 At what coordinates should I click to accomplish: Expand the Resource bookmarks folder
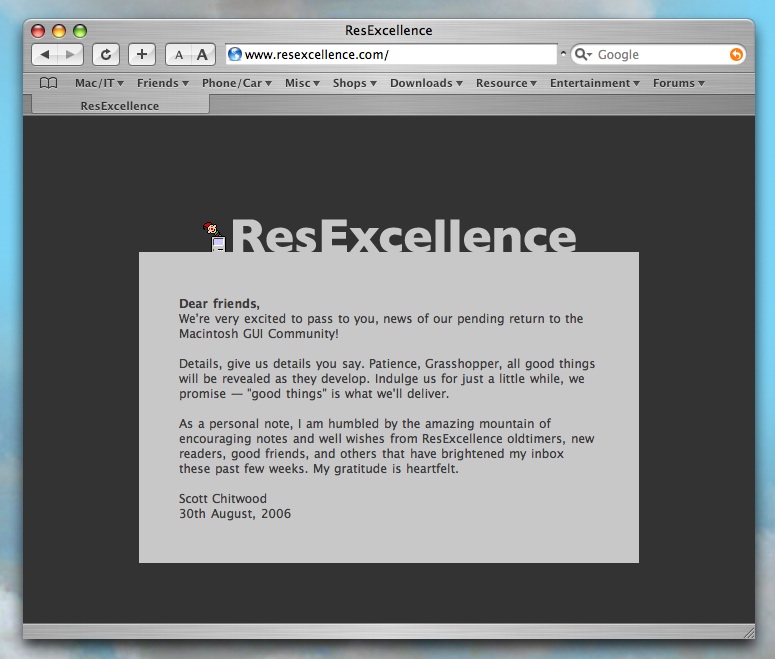click(x=506, y=83)
